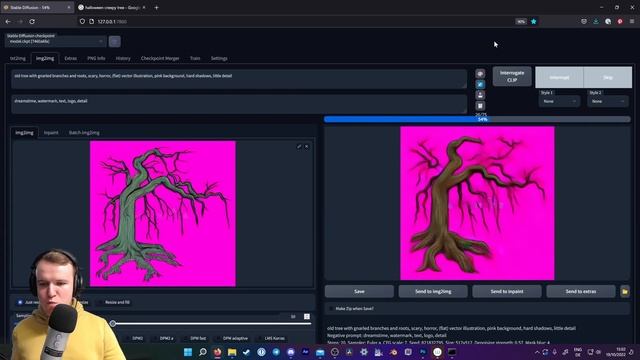The height and width of the screenshot is (360, 640).
Task: Open Photoshop from the taskbar
Action: coord(423,352)
